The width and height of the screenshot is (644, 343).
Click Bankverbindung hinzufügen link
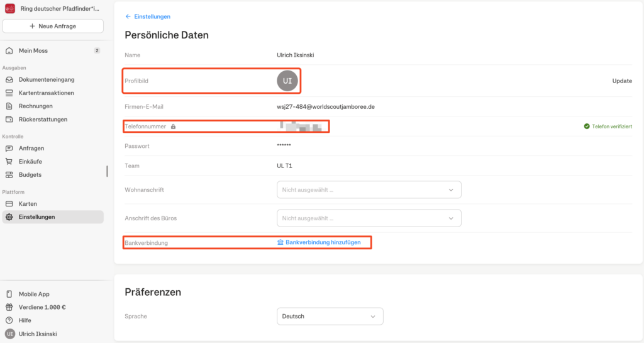click(323, 242)
